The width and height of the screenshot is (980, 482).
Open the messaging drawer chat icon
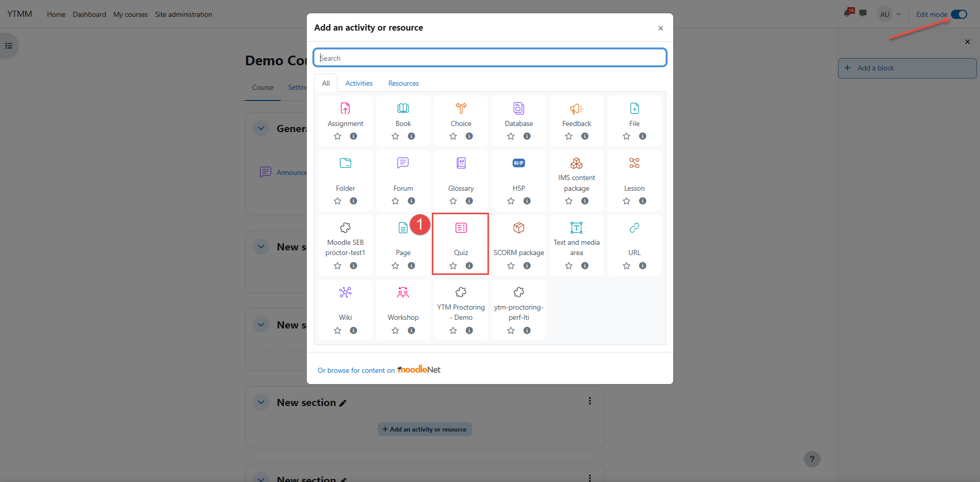pos(863,14)
